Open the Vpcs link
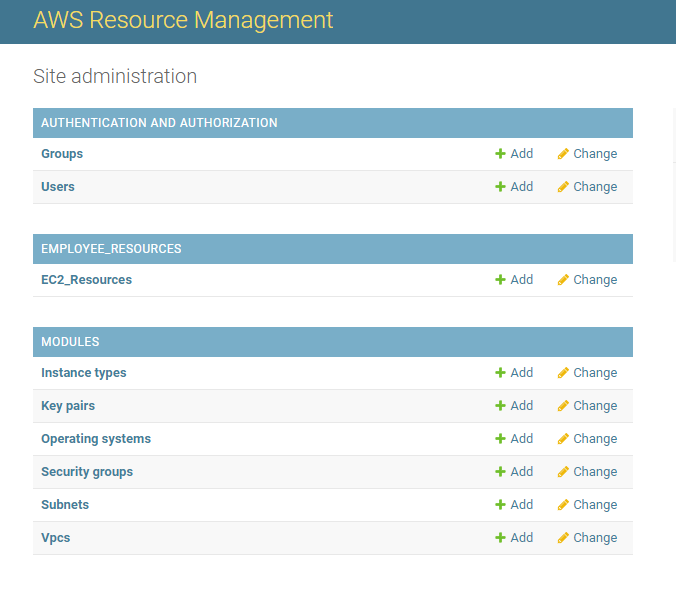676x612 pixels. click(x=56, y=537)
